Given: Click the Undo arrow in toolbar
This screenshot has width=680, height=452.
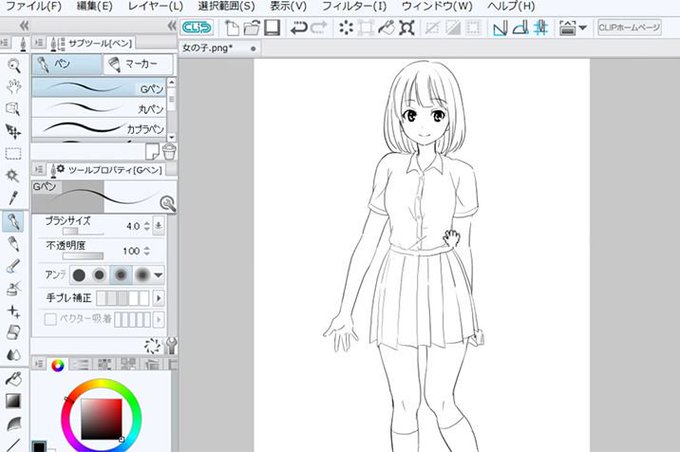Looking at the screenshot, I should pyautogui.click(x=299, y=28).
